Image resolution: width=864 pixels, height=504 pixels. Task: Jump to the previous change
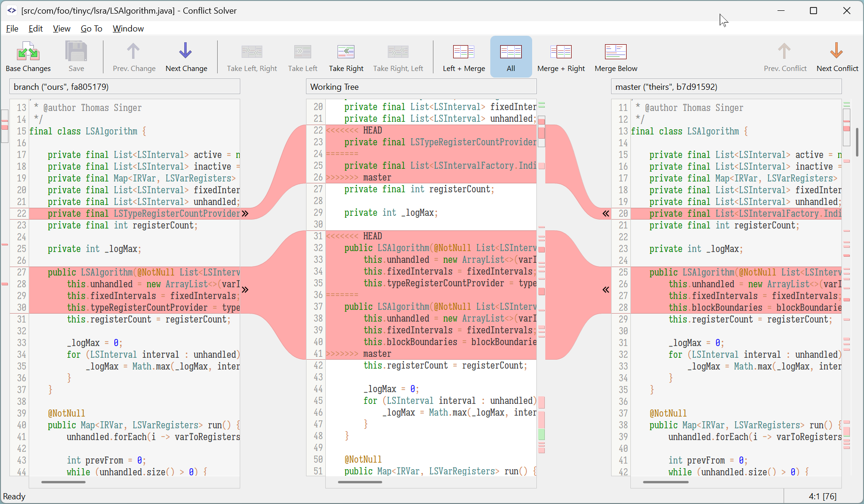point(134,55)
